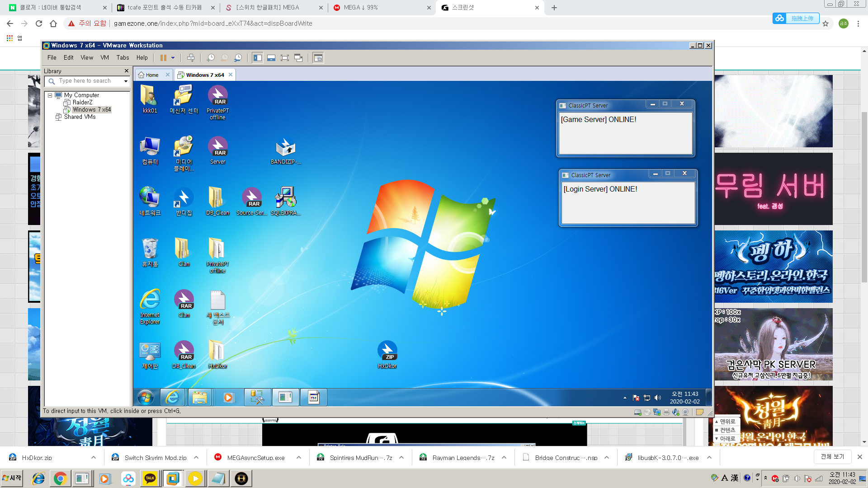Open the power options dropdown arrow beside the pause button
This screenshot has width=868, height=488.
tap(173, 58)
